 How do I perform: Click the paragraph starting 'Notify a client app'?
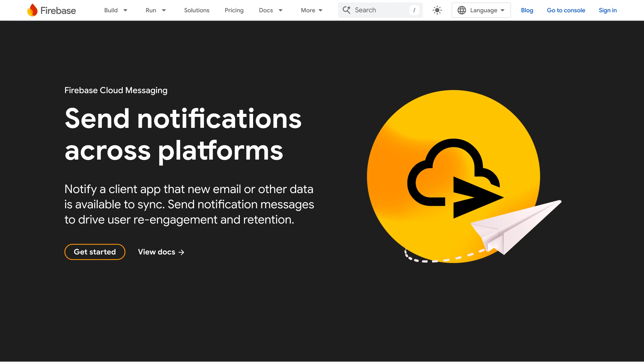[x=189, y=204]
